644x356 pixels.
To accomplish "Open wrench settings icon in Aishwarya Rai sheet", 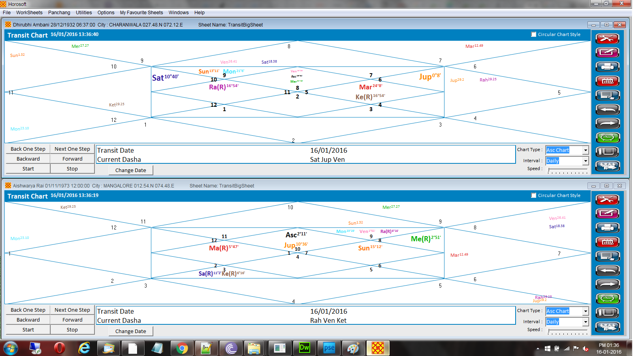I will pos(607,199).
